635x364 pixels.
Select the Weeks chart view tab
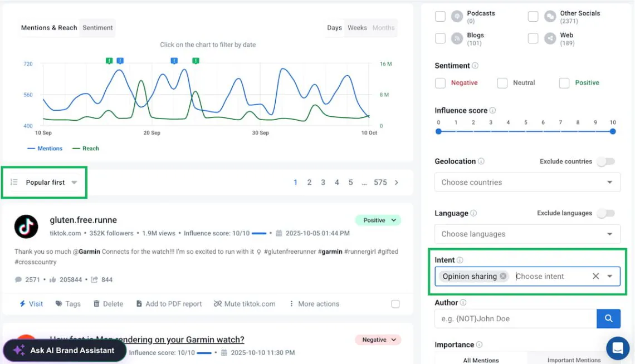(x=357, y=28)
